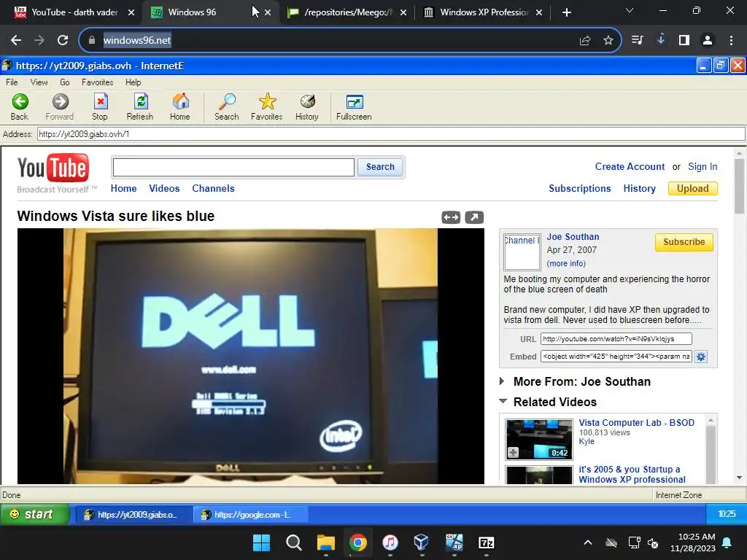This screenshot has height=560, width=747.
Task: Click the Forward toolbar icon in InternetE
Action: pyautogui.click(x=60, y=101)
